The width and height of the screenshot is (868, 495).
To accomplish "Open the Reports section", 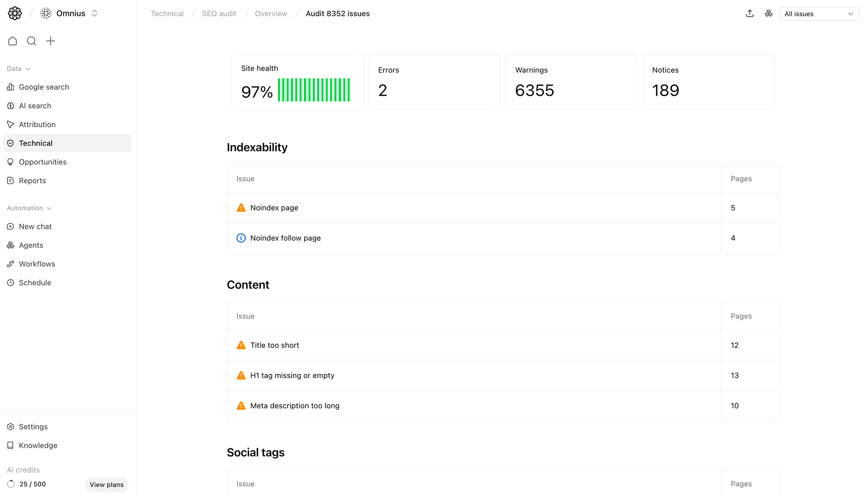I will click(32, 180).
